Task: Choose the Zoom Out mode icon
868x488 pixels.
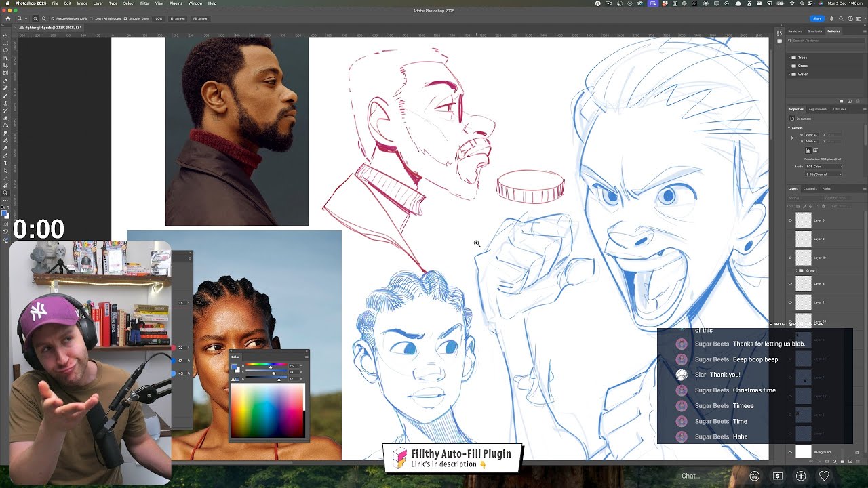Action: coord(44,18)
